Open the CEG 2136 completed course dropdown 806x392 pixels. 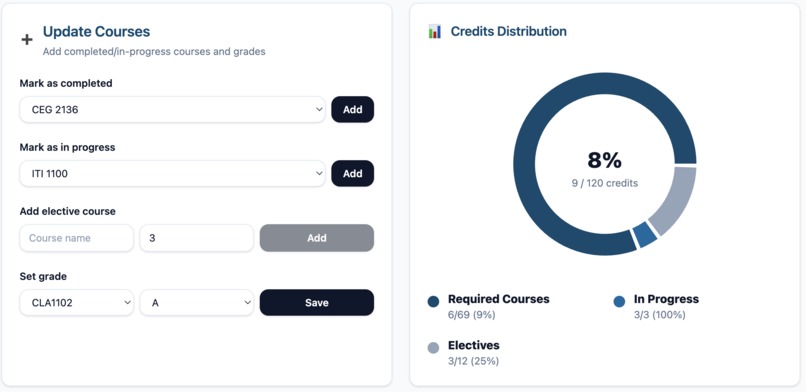coord(172,109)
